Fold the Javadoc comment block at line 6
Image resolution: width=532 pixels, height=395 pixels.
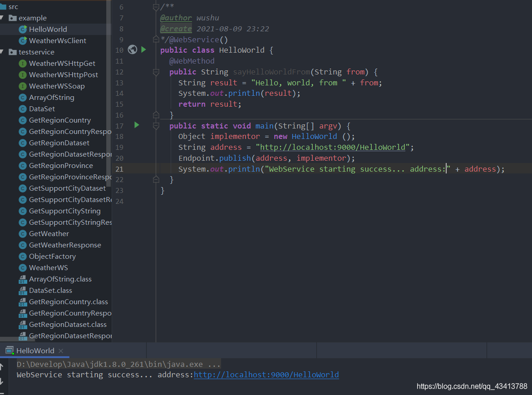[x=156, y=7]
